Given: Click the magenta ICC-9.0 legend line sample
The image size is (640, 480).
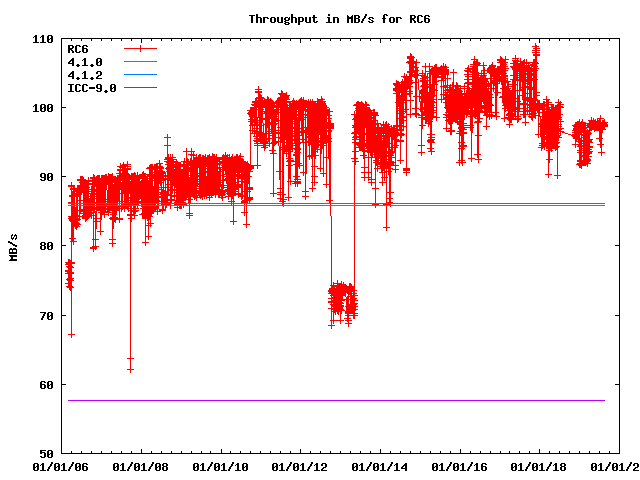Looking at the screenshot, I should 144,88.
